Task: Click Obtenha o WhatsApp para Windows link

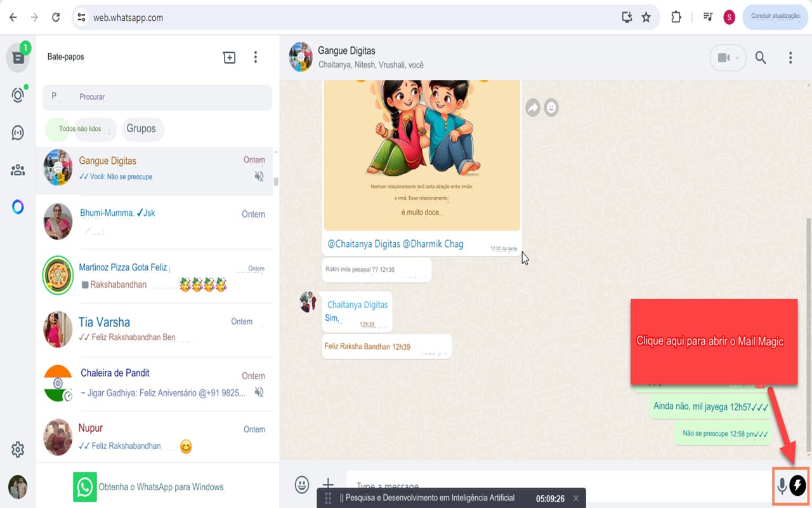Action: (161, 487)
